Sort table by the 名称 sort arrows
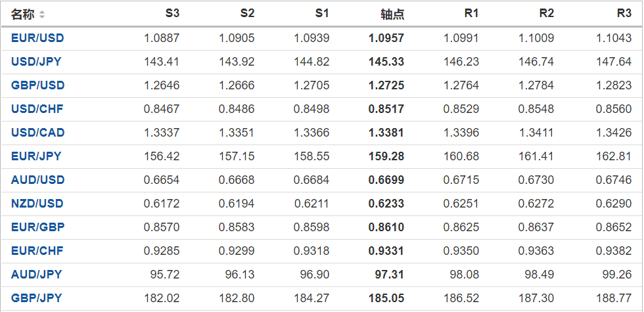 point(43,14)
